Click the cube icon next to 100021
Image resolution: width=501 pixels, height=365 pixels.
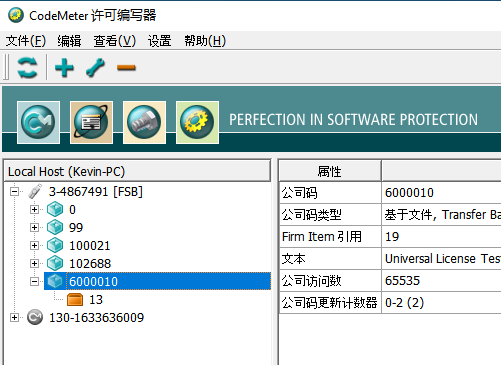point(55,245)
